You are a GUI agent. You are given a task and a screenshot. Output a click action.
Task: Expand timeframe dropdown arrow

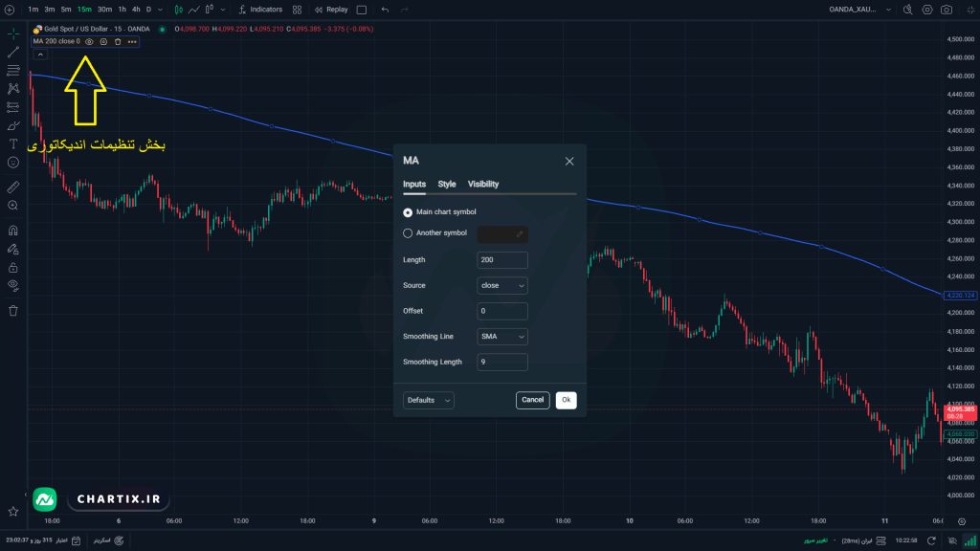click(160, 10)
